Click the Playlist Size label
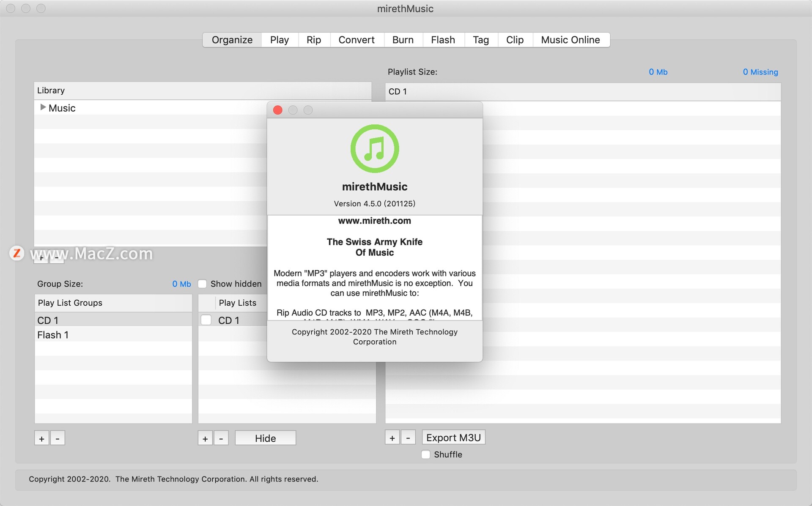 click(412, 72)
